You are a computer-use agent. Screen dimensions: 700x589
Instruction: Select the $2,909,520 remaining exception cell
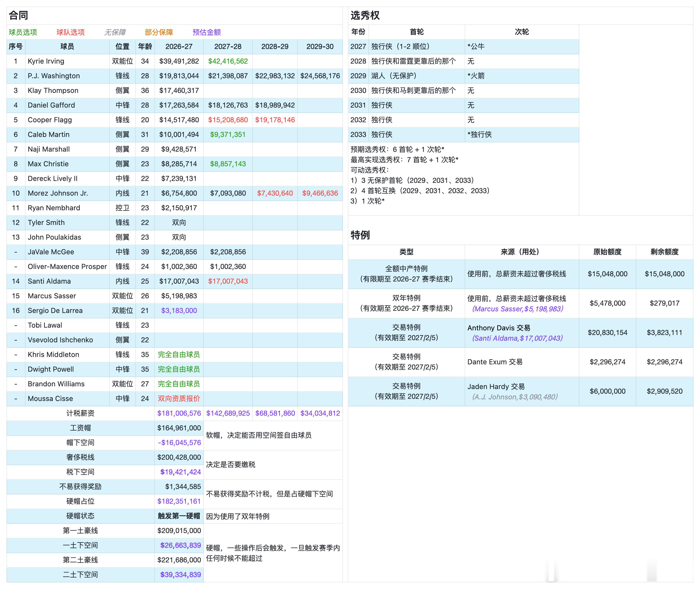[664, 392]
